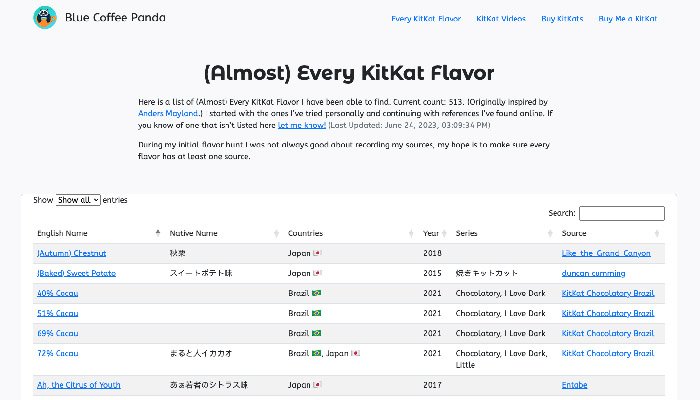This screenshot has width=700, height=400.
Task: Open Buy Me a KitKat menu item
Action: pyautogui.click(x=627, y=19)
